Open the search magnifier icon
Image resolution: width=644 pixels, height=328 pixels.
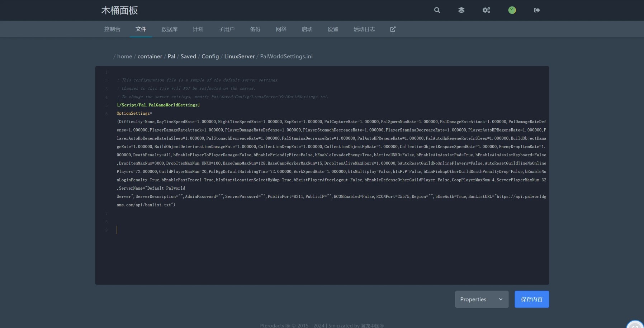click(x=437, y=10)
